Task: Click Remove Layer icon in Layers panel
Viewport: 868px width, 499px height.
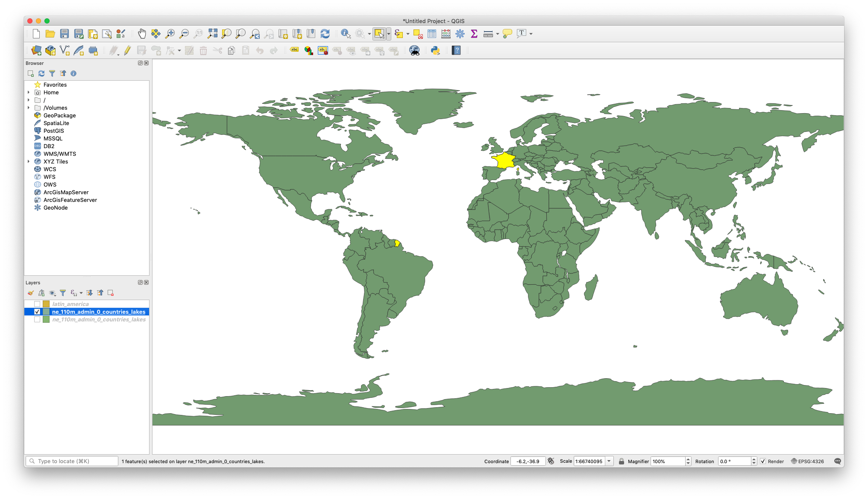Action: tap(111, 293)
